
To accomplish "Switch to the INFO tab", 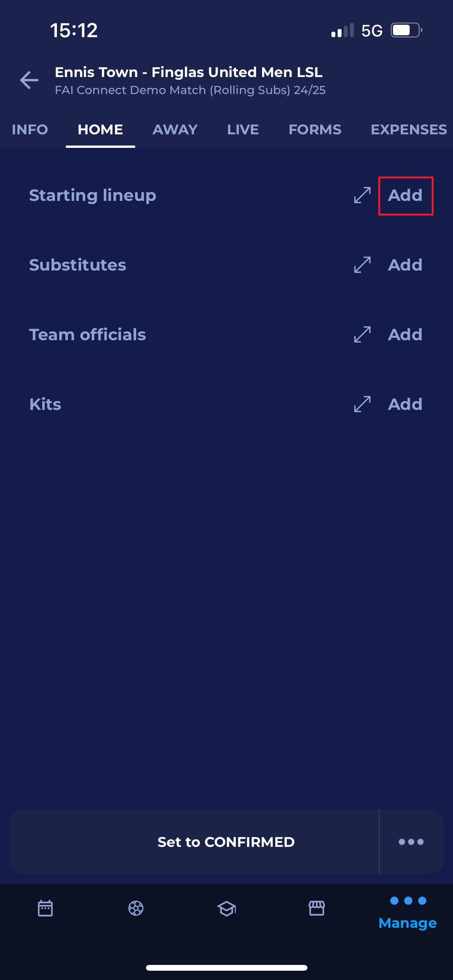I will pyautogui.click(x=30, y=129).
